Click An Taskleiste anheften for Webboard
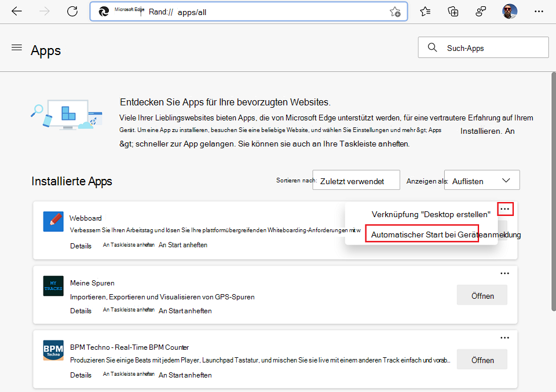The width and height of the screenshot is (556, 392). coord(129,245)
